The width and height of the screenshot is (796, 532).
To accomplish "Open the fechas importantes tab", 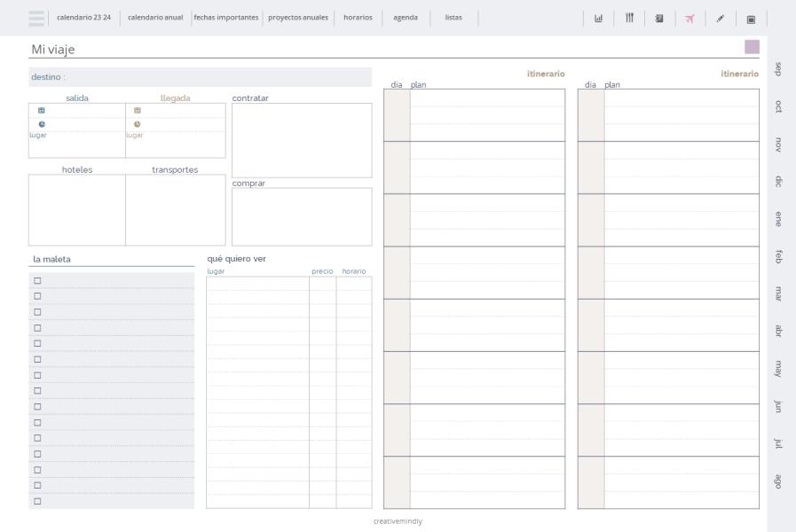I will [226, 17].
